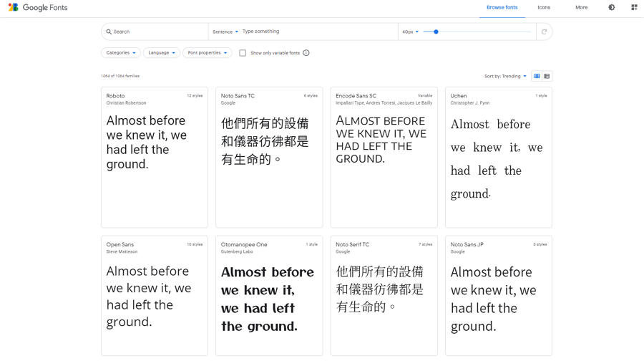The image size is (644, 361).
Task: Open the Open Sans font card
Action: pos(155,296)
